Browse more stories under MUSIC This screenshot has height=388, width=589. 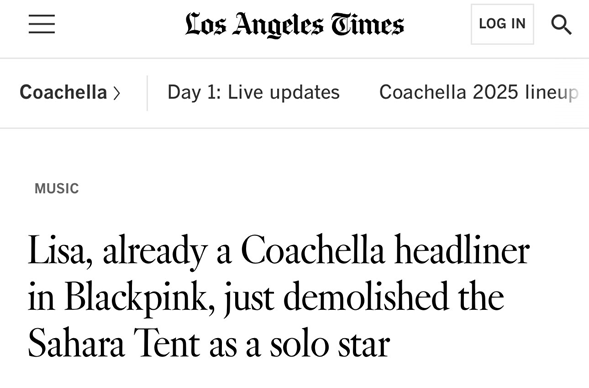[x=57, y=189]
